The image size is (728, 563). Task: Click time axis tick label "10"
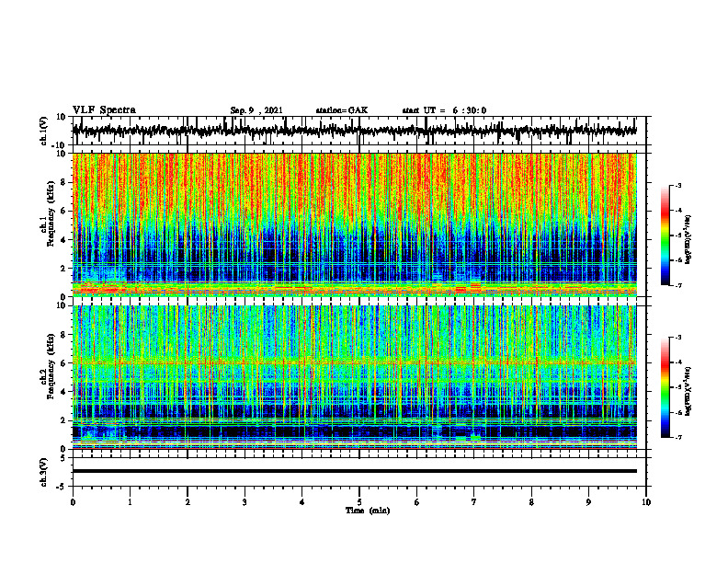pyautogui.click(x=646, y=502)
